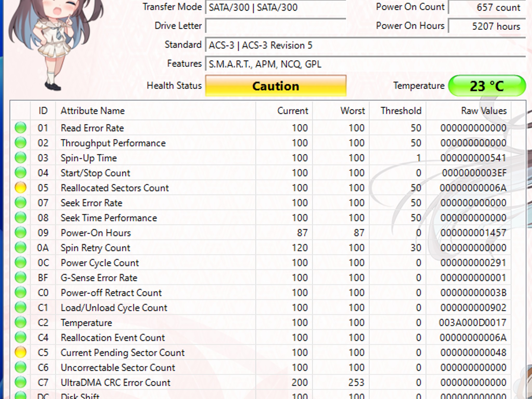The image size is (532, 399).
Task: Click raw value 000000001457 of Power-On Hours
Action: (473, 233)
